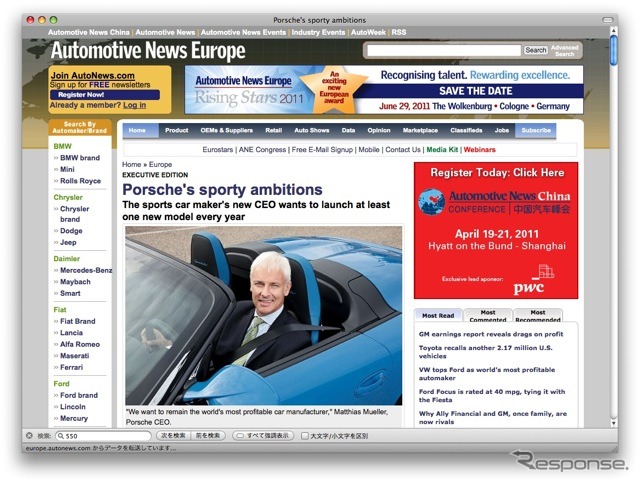640x483 pixels.
Task: Select Dodge in the brand sidebar
Action: [x=71, y=231]
